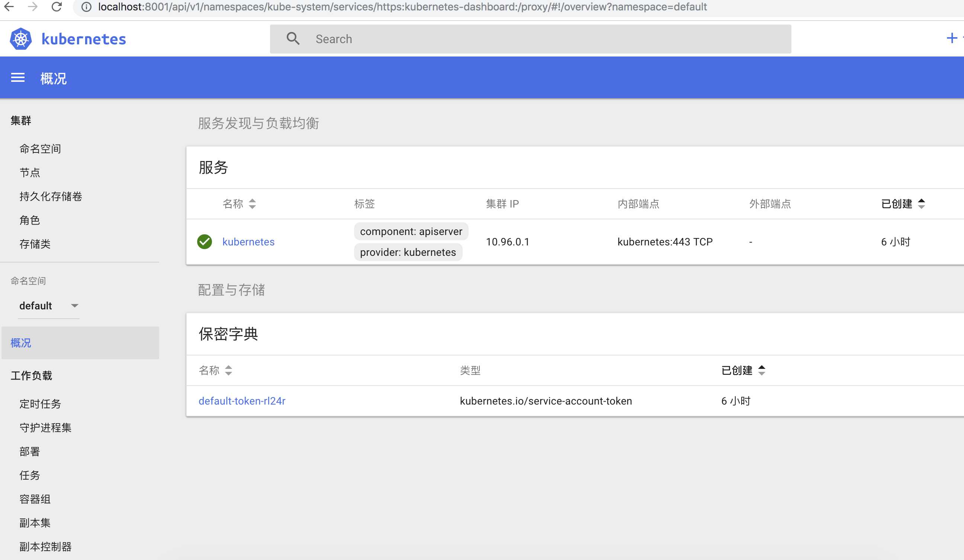Sort secrets by 已创建 column arrow
Viewport: 964px width, 560px height.
[x=761, y=370]
